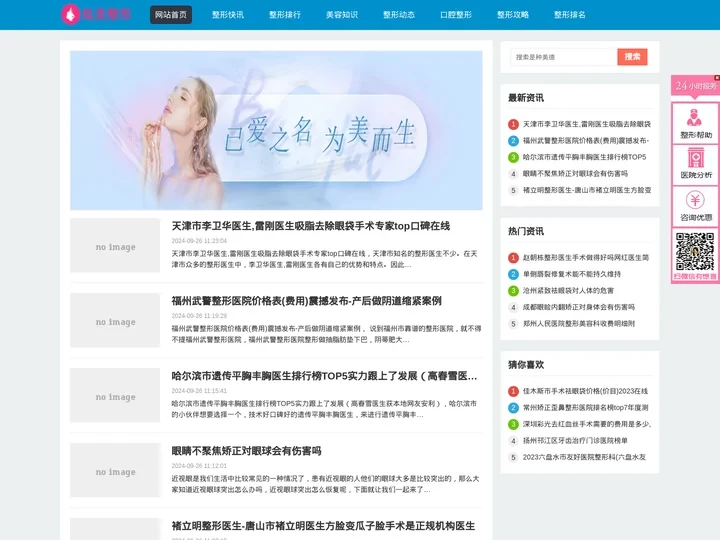Open the 医院分析 hospital icon
720x540 pixels.
[696, 158]
